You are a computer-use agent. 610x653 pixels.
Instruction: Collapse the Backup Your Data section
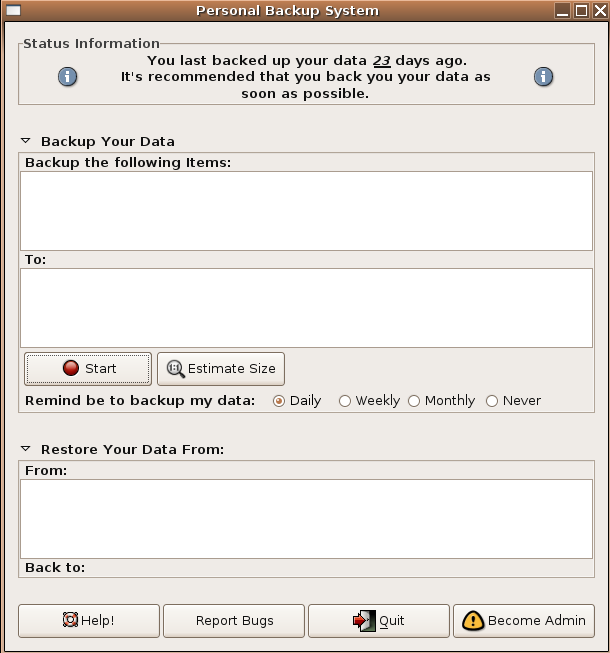[x=26, y=141]
